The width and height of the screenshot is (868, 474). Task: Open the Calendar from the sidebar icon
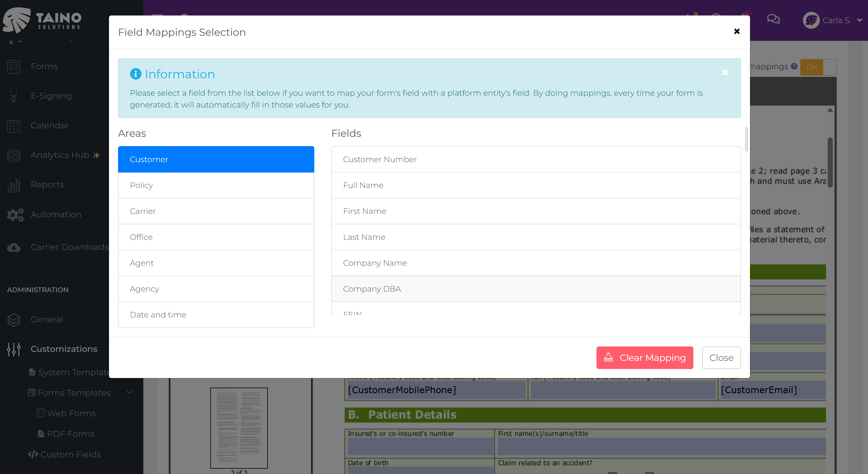coord(14,126)
